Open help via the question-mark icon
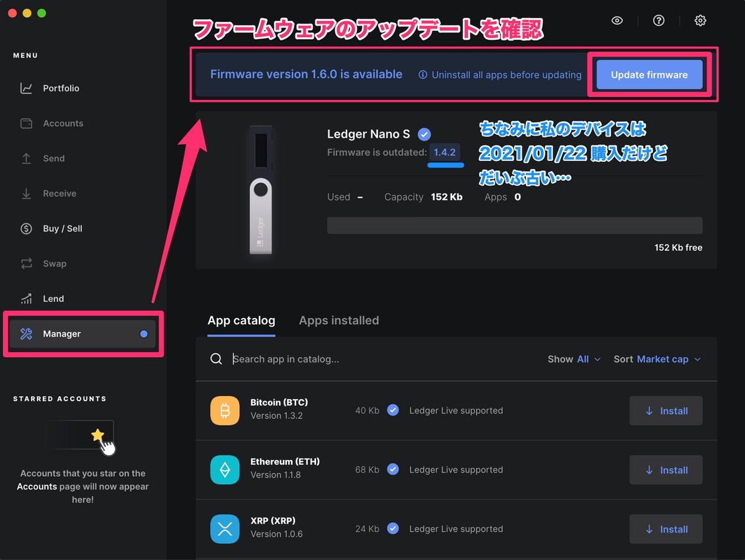Image resolution: width=745 pixels, height=560 pixels. [659, 20]
